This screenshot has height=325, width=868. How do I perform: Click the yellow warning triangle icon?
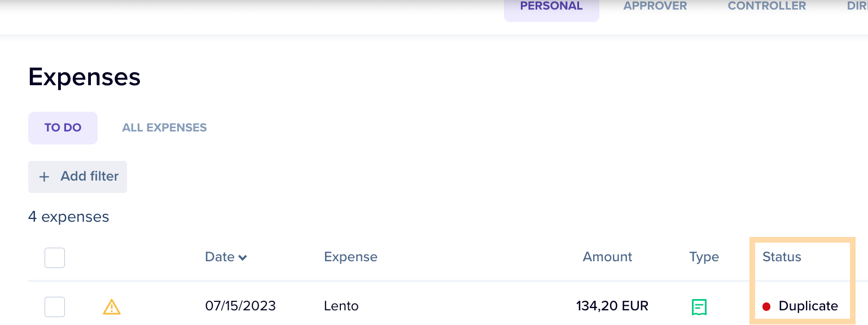112,307
